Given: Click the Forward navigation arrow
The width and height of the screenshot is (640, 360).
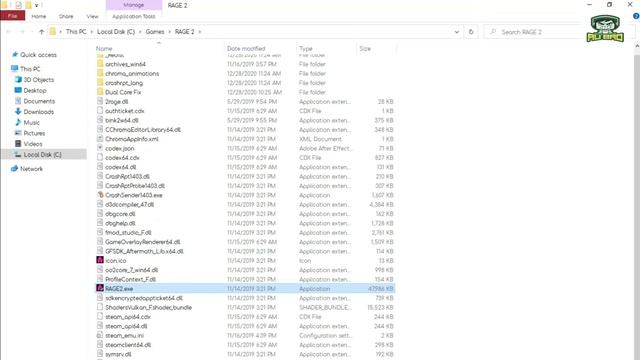Looking at the screenshot, I should click(22, 32).
